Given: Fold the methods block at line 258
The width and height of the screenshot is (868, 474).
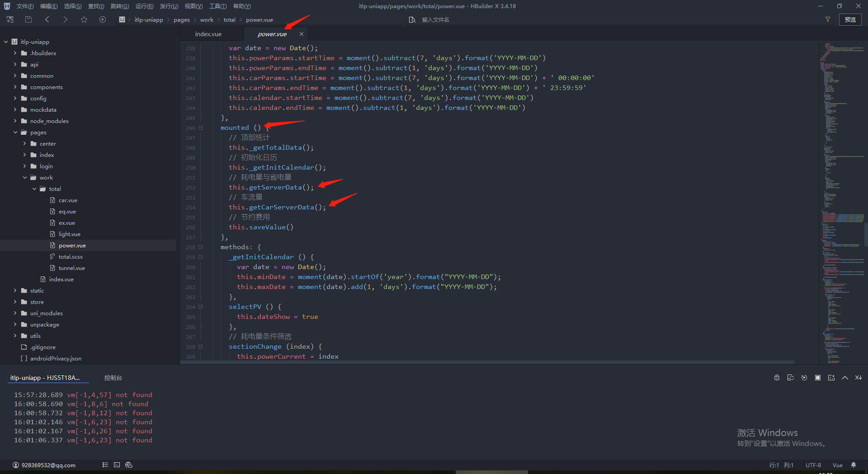Looking at the screenshot, I should click(201, 247).
